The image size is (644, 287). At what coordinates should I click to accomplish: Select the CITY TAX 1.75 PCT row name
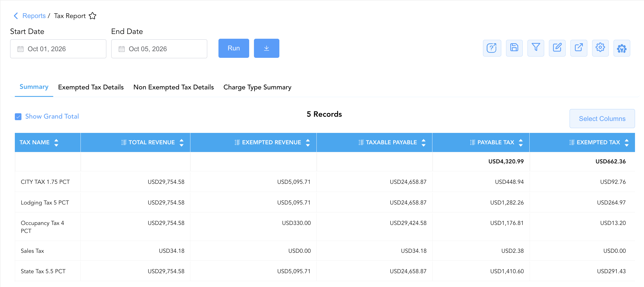[45, 182]
